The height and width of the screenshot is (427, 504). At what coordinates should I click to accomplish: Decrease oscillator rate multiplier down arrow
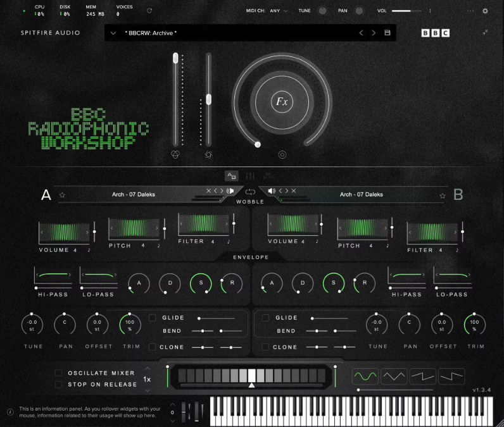[148, 390]
